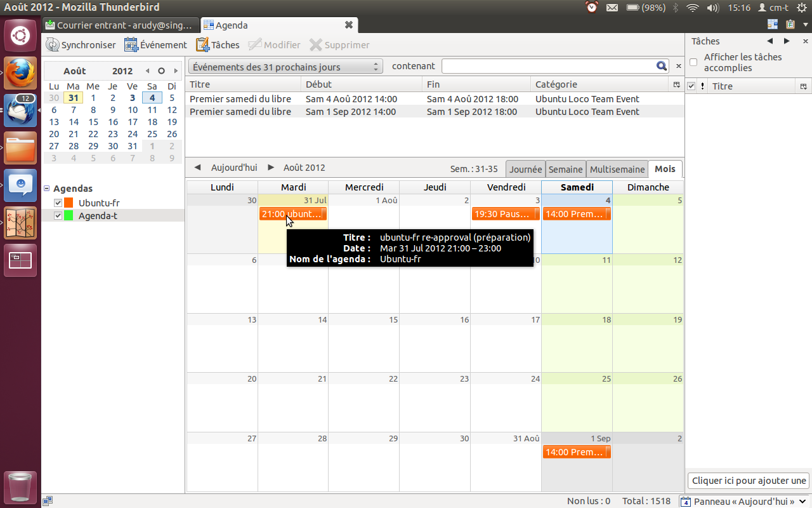Advance to next month in main calendar
The image size is (812, 508).
click(271, 168)
